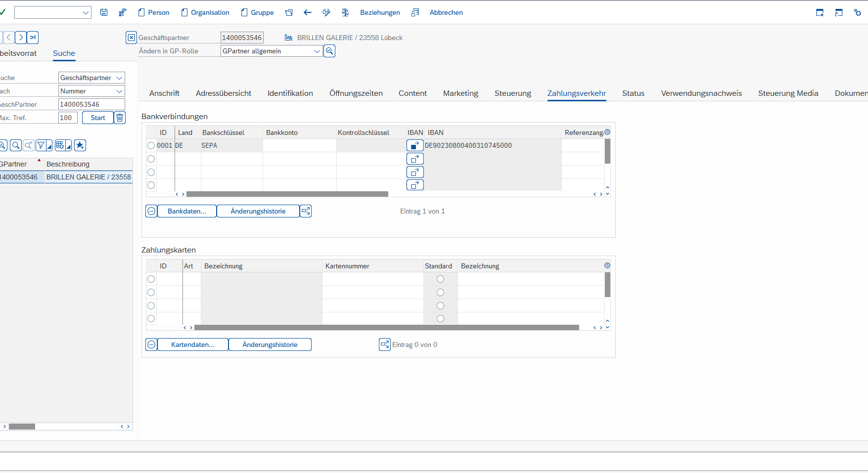Click the Kartendaten... button
868x473 pixels.
pos(193,344)
